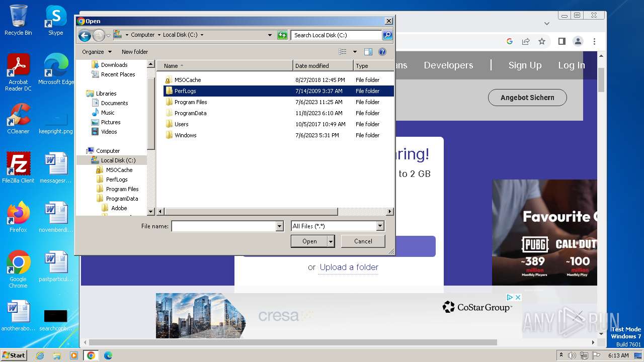The width and height of the screenshot is (644, 362).
Task: Select Program Files in navigation tree
Action: pyautogui.click(x=122, y=189)
